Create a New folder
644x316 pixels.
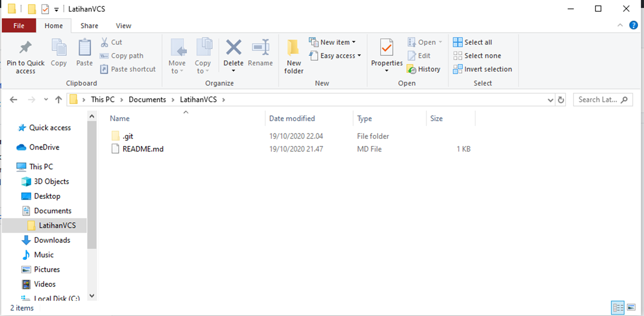point(293,57)
